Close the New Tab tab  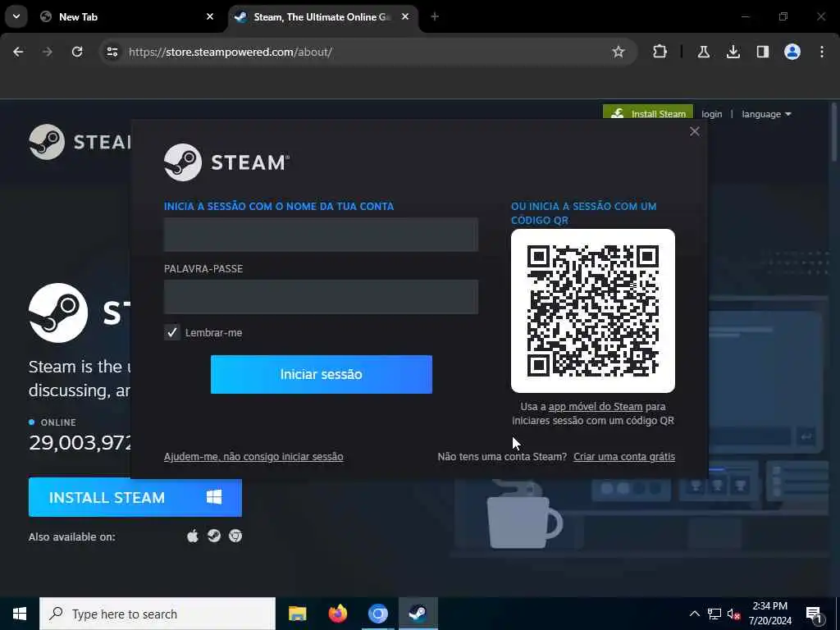[x=210, y=16]
